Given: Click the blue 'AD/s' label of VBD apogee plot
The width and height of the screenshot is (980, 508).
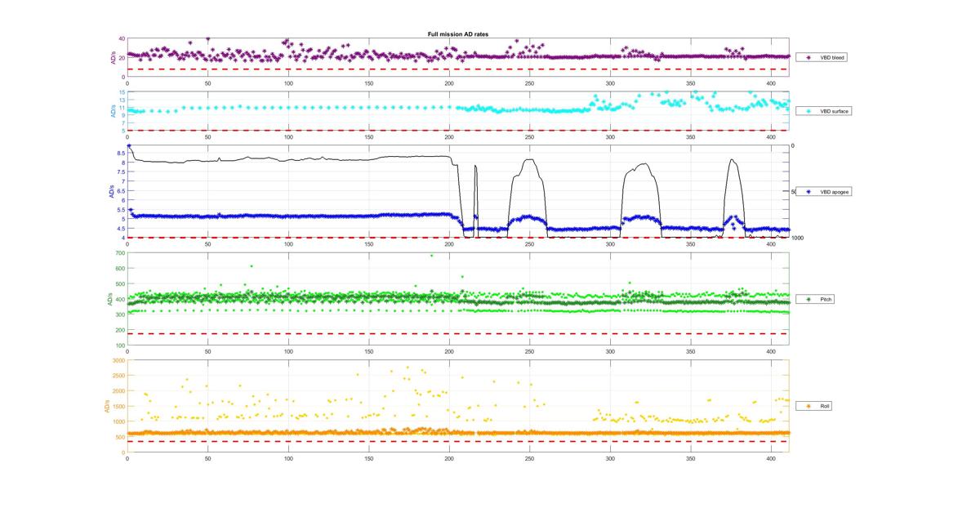Looking at the screenshot, I should click(x=111, y=192).
